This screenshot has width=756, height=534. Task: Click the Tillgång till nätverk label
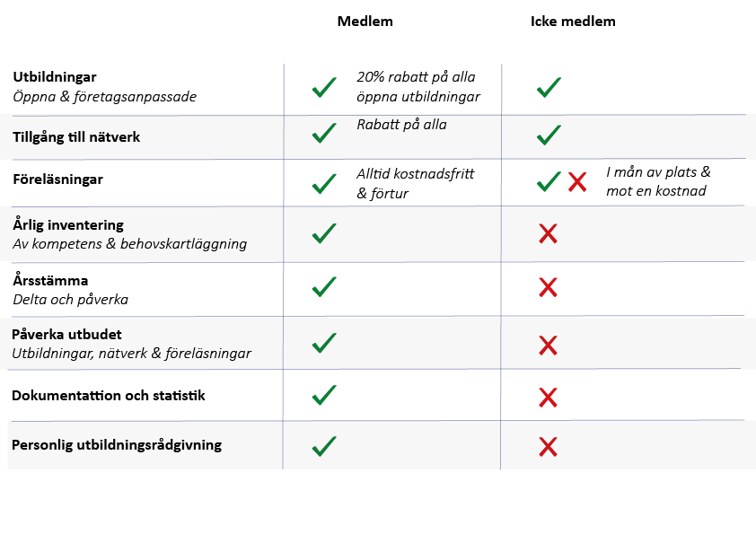76,137
